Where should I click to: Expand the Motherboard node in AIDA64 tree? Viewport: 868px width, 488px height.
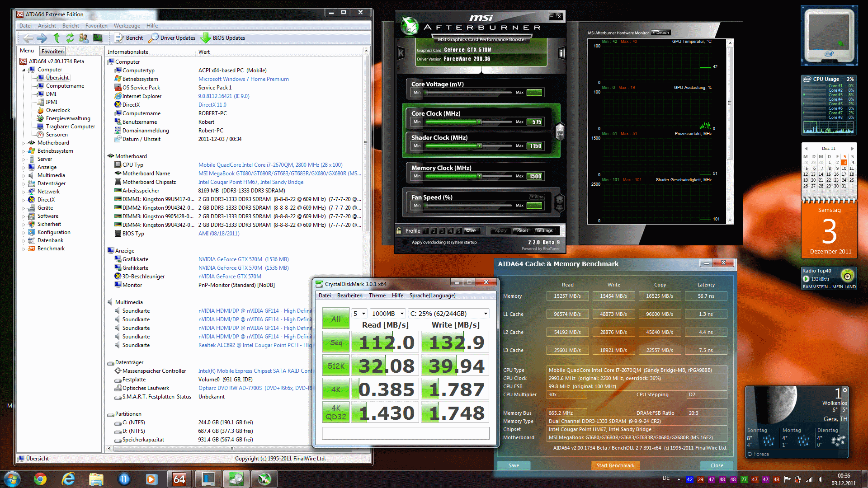[24, 143]
